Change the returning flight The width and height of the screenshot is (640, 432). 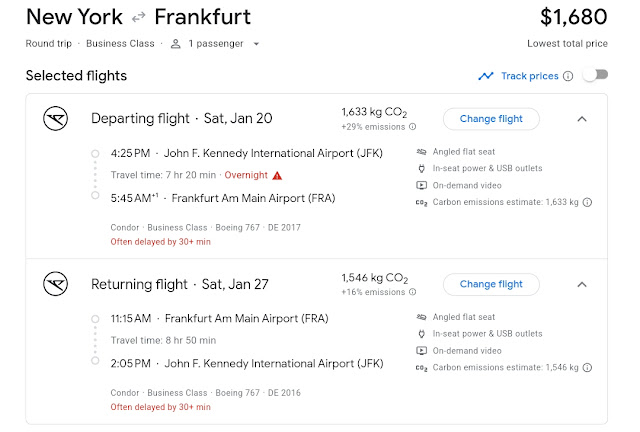tap(490, 284)
